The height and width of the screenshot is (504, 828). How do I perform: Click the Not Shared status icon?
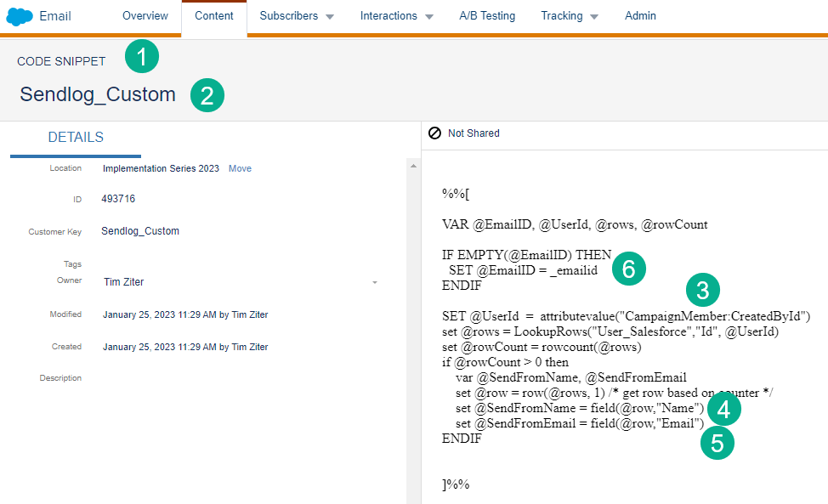(x=434, y=133)
